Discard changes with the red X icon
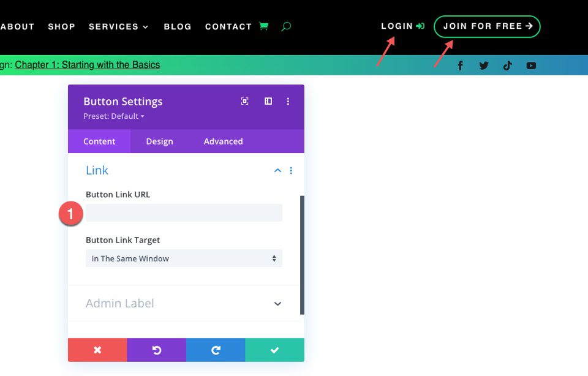 pyautogui.click(x=97, y=350)
